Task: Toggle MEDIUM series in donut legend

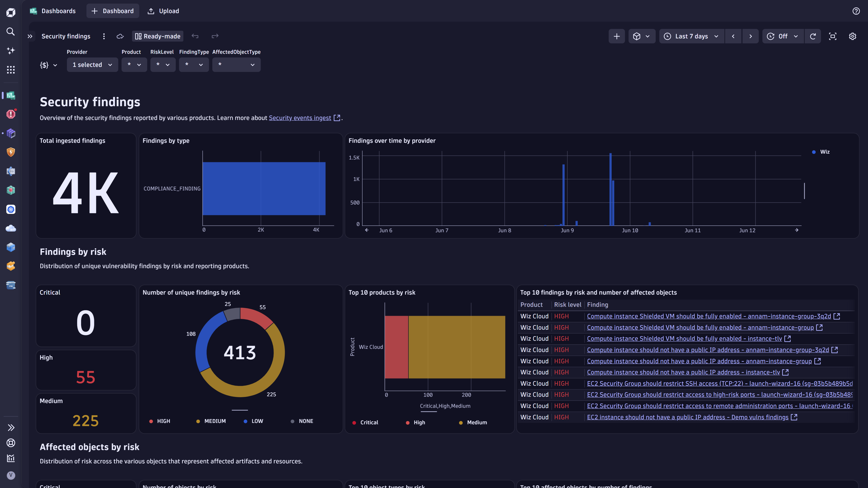Action: pos(211,421)
